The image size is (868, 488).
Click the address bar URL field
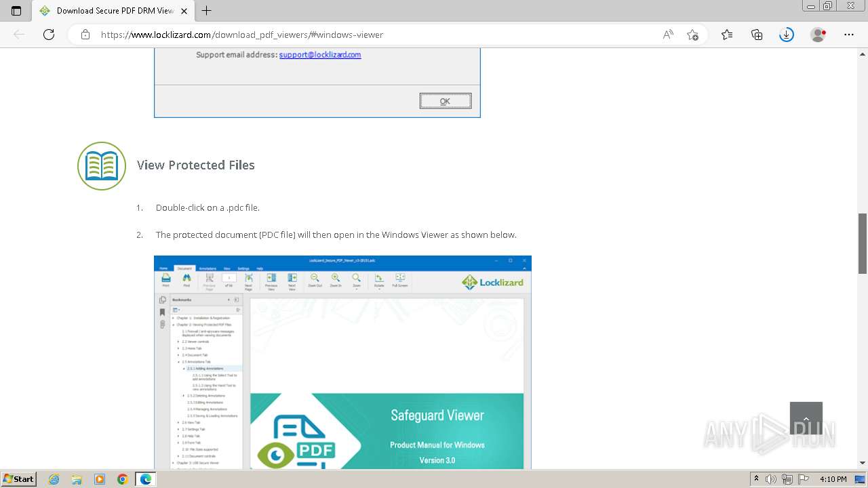pos(242,35)
